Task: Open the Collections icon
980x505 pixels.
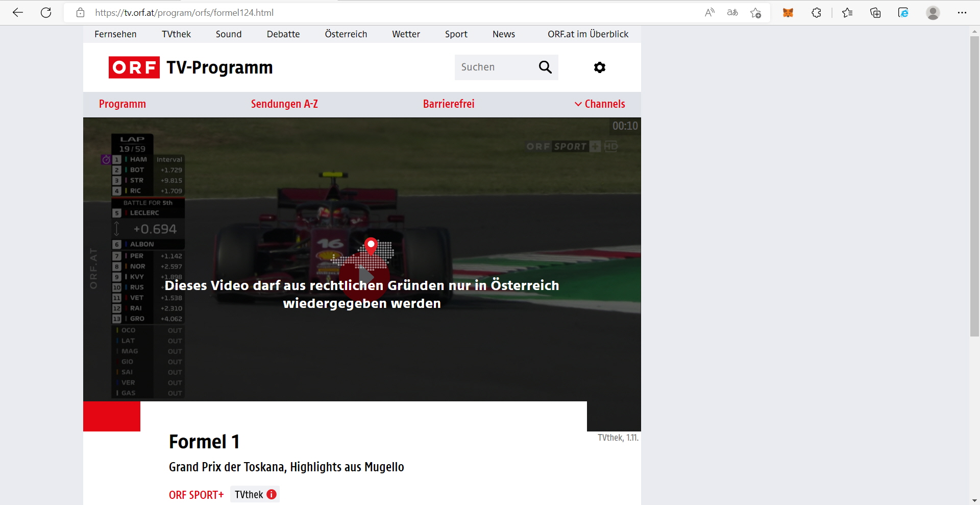Action: point(875,13)
